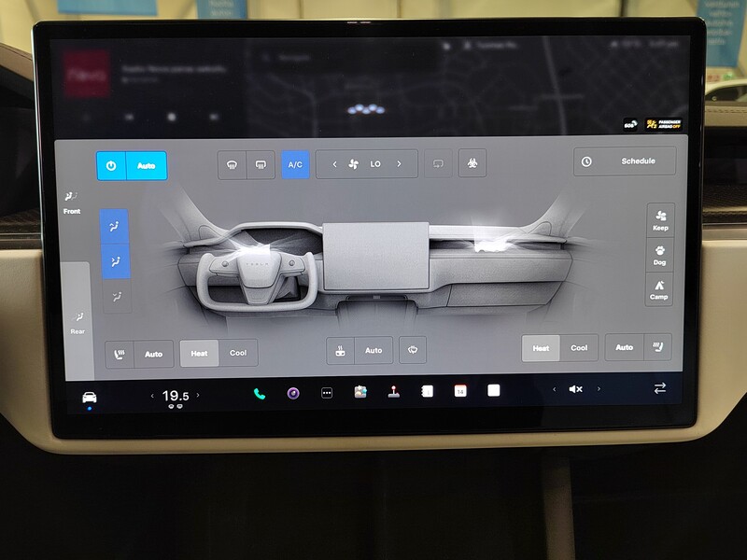Activate the air recirculation icon

[x=437, y=162]
